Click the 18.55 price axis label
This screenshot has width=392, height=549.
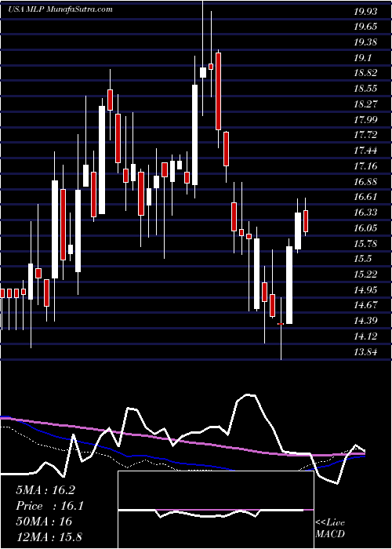pyautogui.click(x=365, y=89)
